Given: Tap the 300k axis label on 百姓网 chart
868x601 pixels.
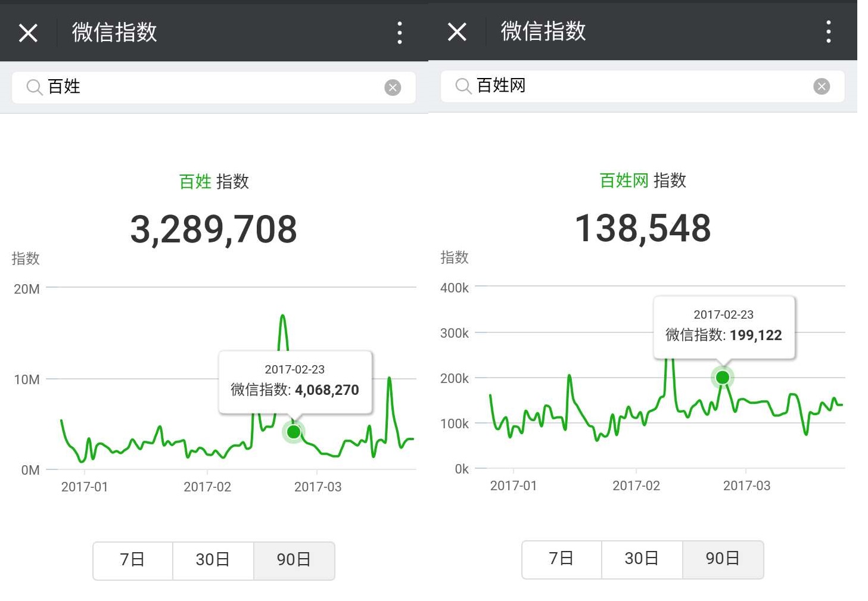Looking at the screenshot, I should point(455,334).
